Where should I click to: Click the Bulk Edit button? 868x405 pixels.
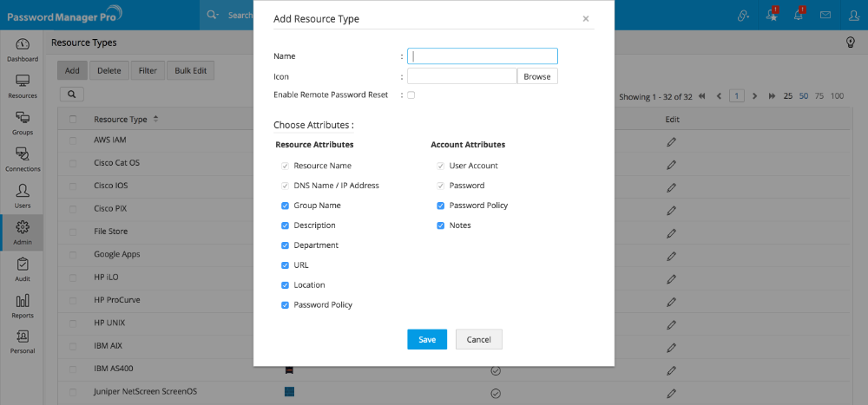[190, 71]
